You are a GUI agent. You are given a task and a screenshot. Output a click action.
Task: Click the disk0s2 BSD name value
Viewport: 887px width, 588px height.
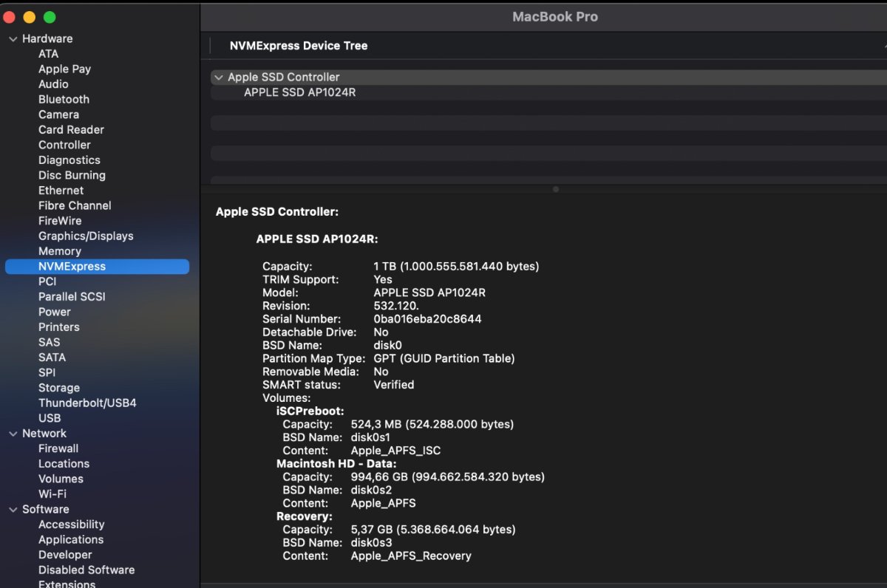click(371, 490)
